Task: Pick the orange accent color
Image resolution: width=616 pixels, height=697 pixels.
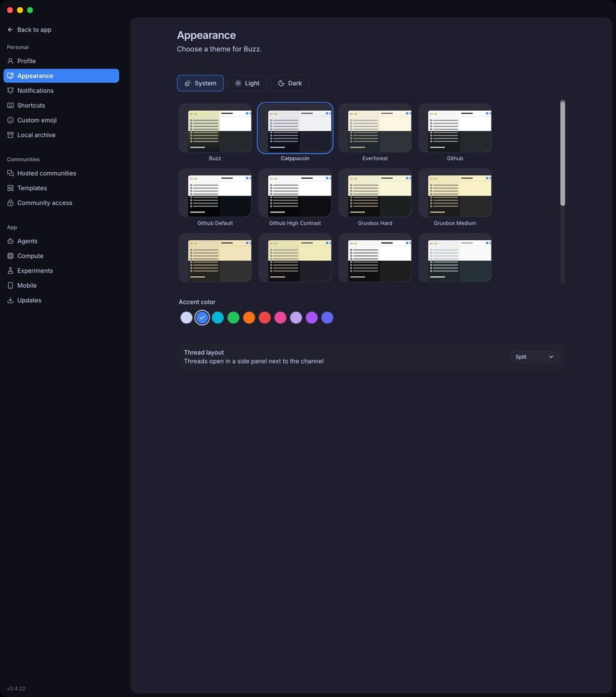Action: 249,318
